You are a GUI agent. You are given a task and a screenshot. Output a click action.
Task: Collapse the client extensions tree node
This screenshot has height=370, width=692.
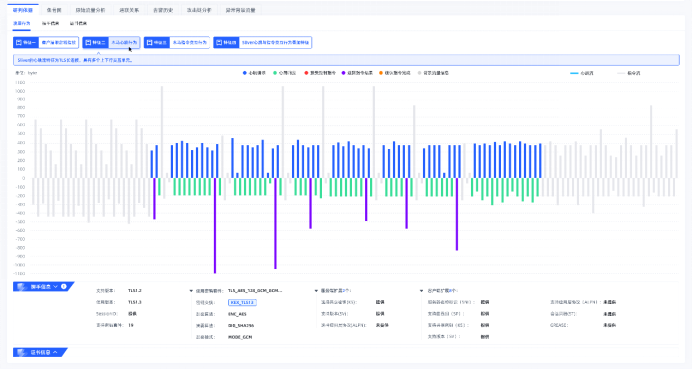point(421,291)
